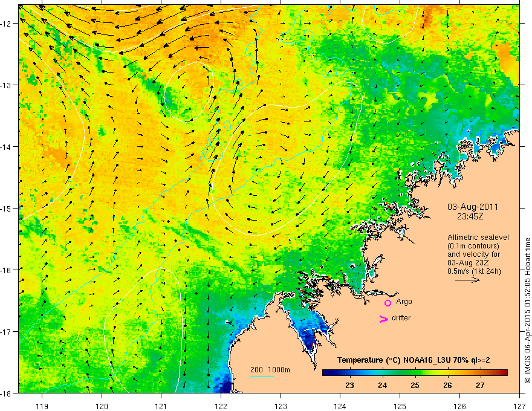532x411 pixels.
Task: Click the cyan 200/1000m isobath legend line
Action: [262, 376]
